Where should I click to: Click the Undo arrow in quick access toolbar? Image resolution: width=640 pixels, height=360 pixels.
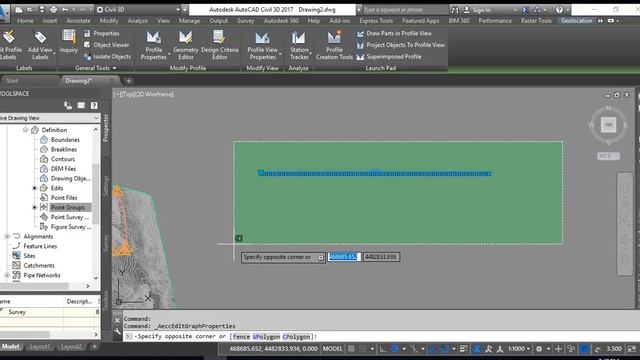click(65, 9)
